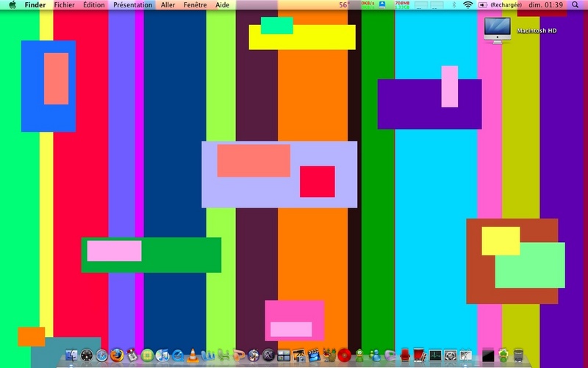
Task: Open Adium green duck icon
Action: tap(359, 355)
